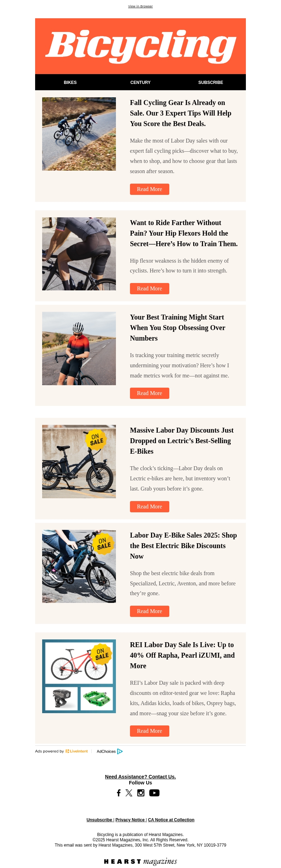Click Read More for REI Labor Day Sale
This screenshot has width=281, height=868.
(150, 731)
